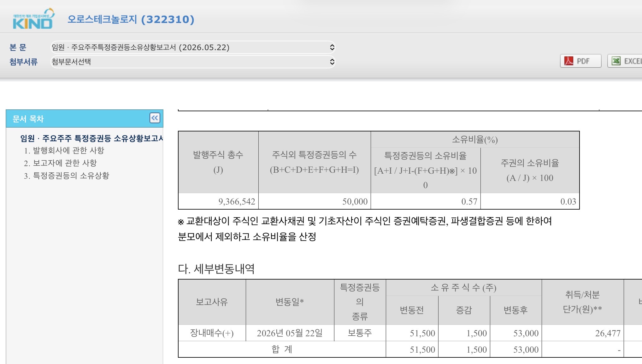Select the 9,366,542 total shares cell
This screenshot has width=642, height=364.
click(218, 201)
